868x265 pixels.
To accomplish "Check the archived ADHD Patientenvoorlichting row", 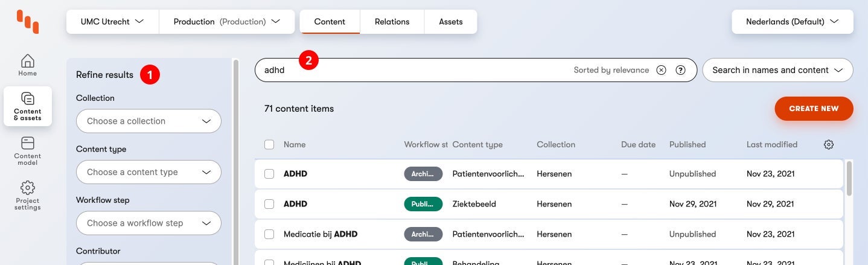I will point(269,174).
